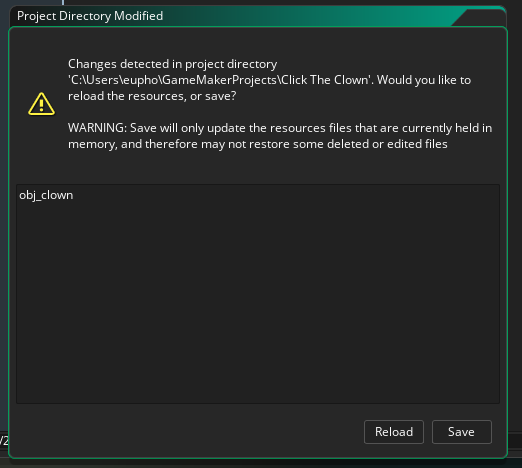This screenshot has width=522, height=468.
Task: Click the bottom edge of the resources list box
Action: point(258,403)
